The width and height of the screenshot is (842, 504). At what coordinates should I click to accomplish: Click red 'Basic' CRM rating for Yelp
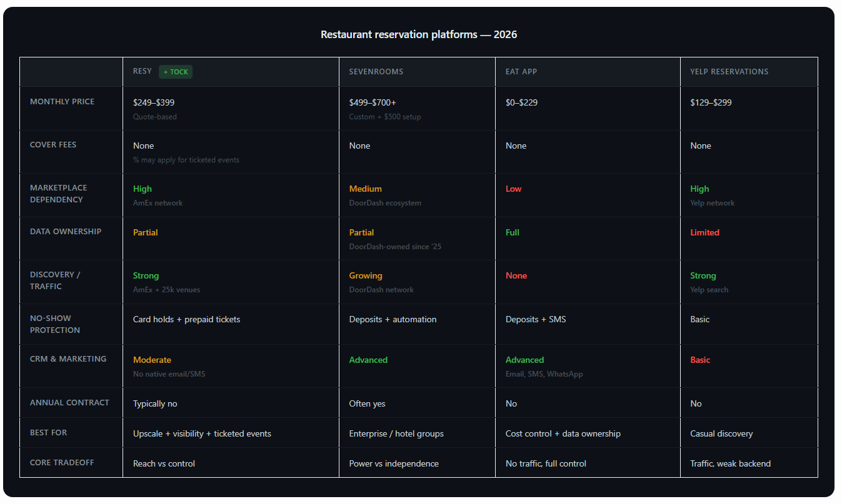coord(700,360)
